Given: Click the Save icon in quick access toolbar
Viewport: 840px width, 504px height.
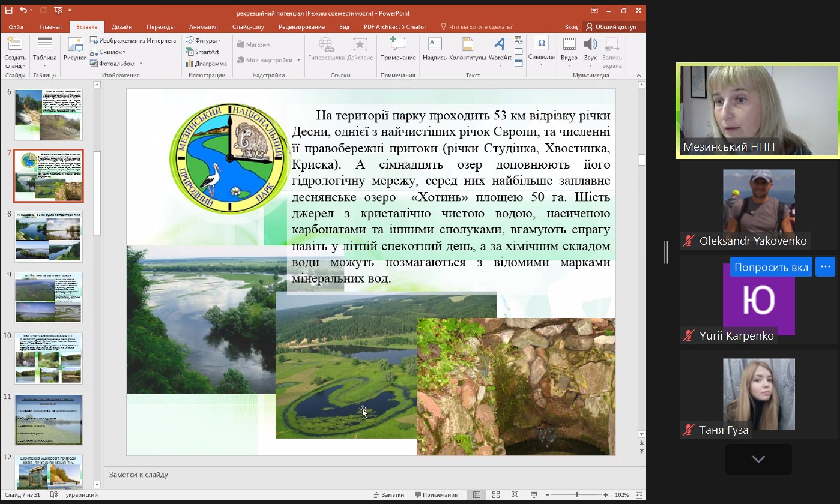Looking at the screenshot, I should [x=8, y=10].
